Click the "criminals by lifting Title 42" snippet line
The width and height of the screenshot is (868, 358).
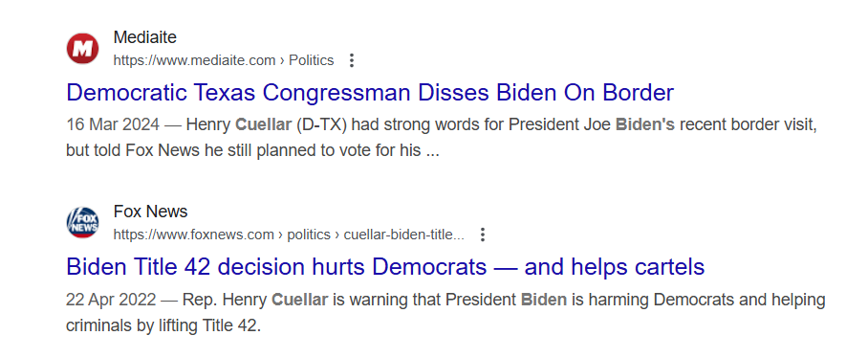[x=163, y=325]
